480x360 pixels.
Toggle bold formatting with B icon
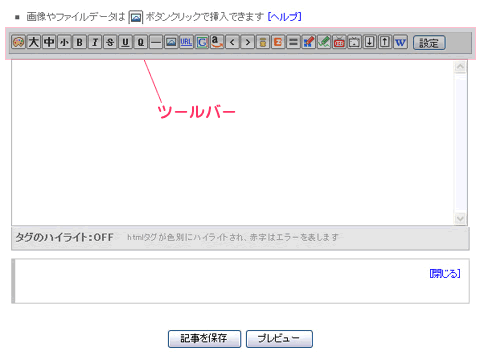80,42
